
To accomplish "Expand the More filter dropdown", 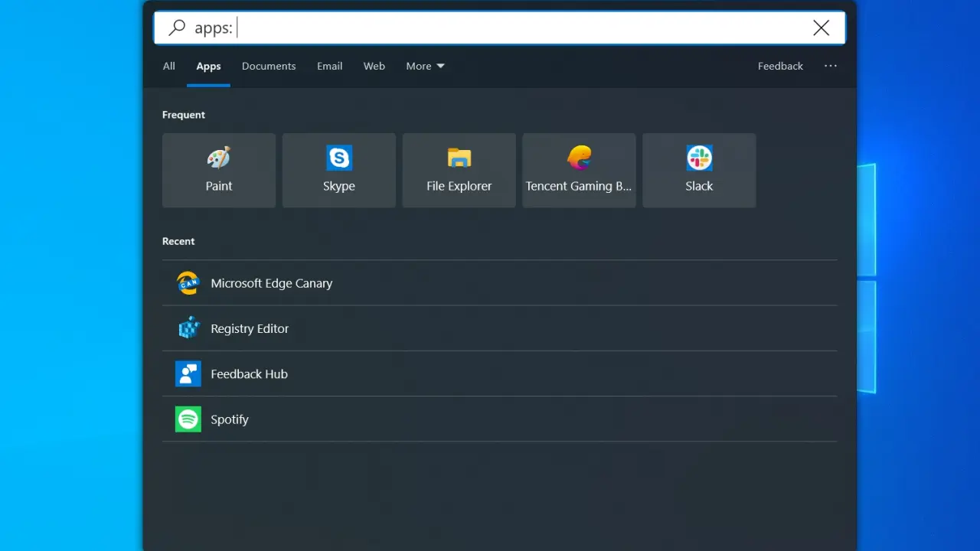I will (425, 67).
